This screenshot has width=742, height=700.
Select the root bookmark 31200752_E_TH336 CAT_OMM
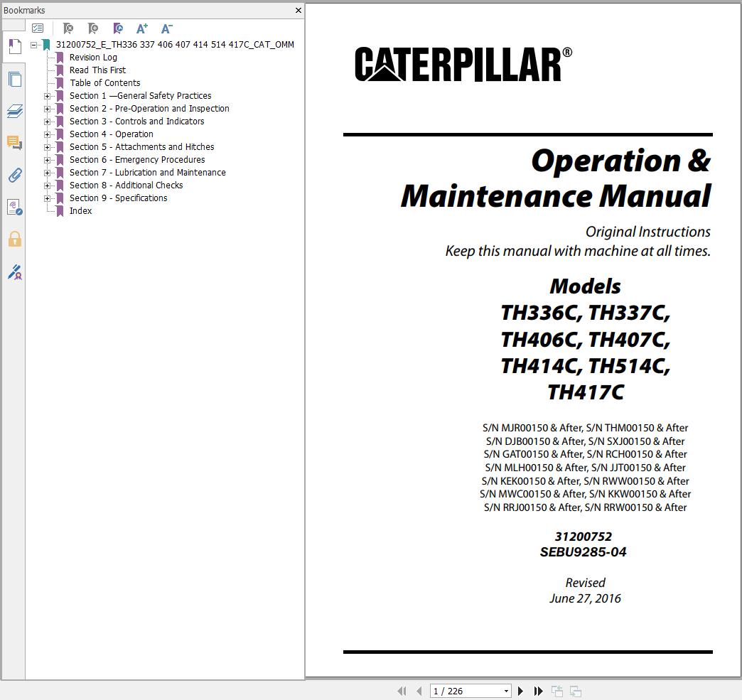pyautogui.click(x=175, y=45)
